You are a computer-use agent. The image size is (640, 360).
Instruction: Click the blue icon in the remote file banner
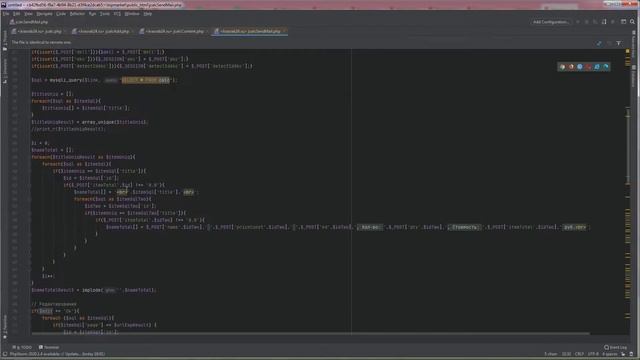[599, 43]
